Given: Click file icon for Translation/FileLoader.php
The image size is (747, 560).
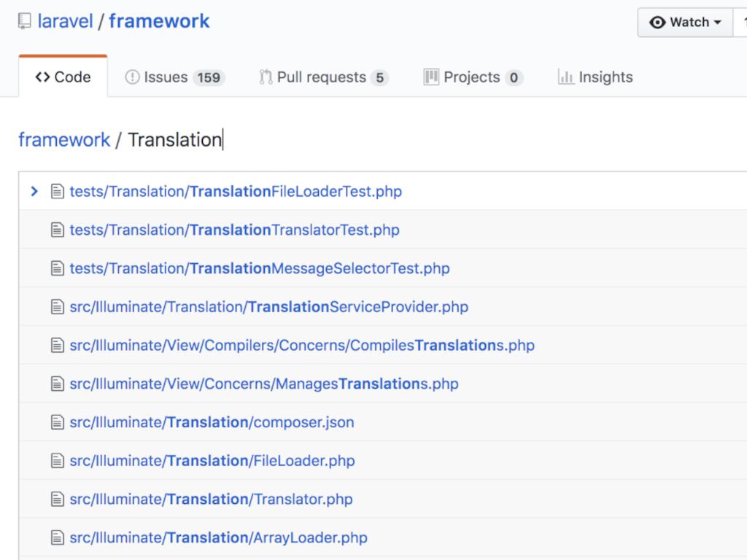Looking at the screenshot, I should coord(58,461).
